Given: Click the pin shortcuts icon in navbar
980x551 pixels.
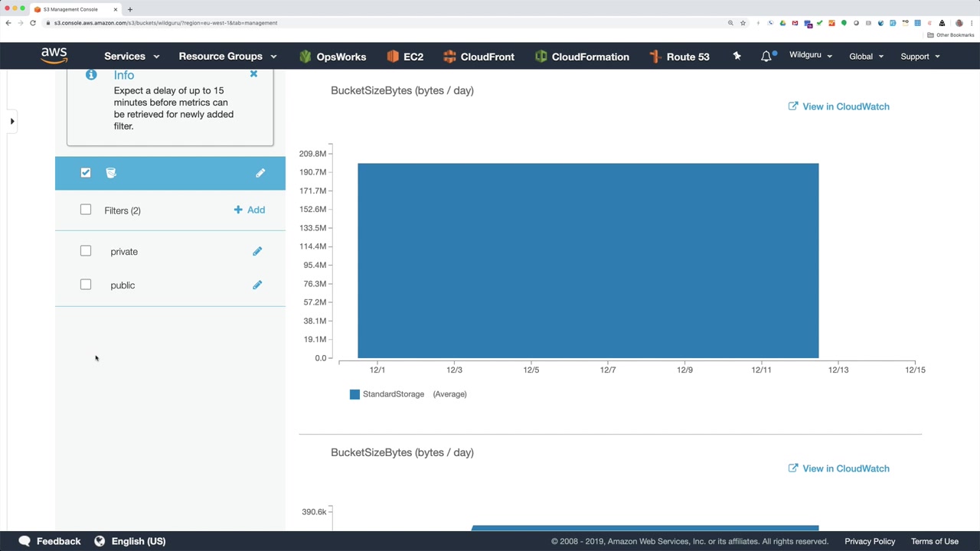Looking at the screenshot, I should point(737,57).
